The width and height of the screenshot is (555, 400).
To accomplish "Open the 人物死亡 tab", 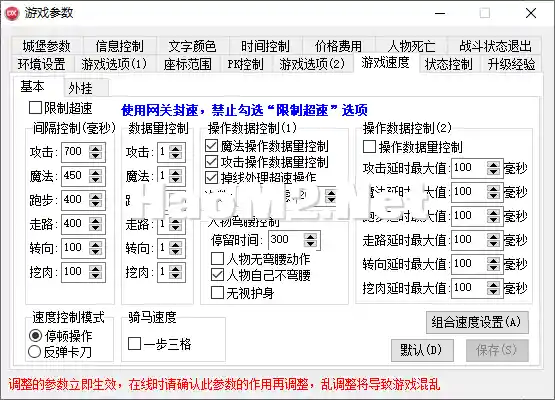I will (411, 46).
